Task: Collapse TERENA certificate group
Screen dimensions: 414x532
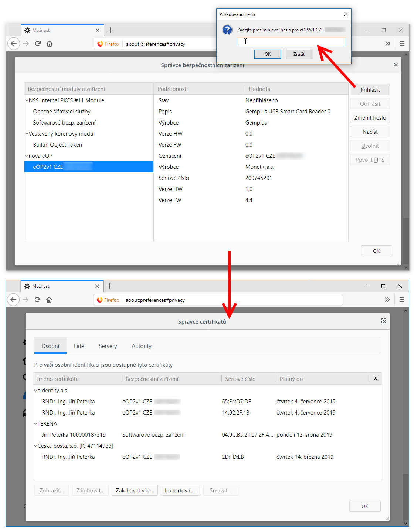Action: [x=35, y=423]
